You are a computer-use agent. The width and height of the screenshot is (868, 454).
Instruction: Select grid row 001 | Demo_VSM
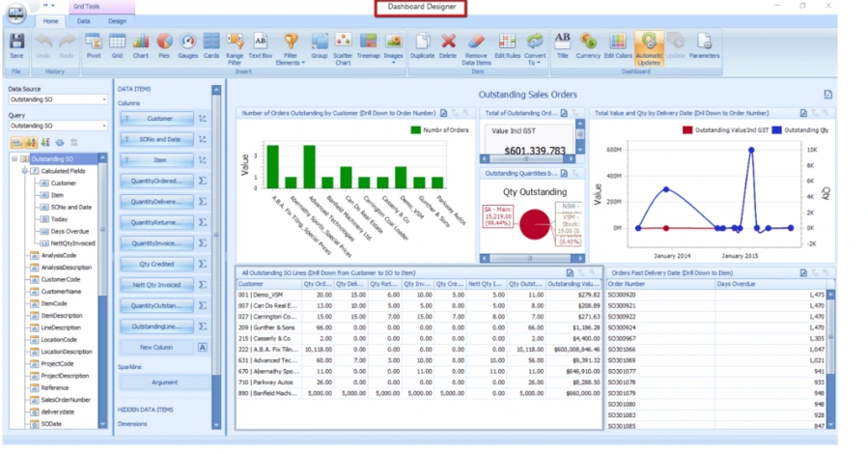(418, 296)
